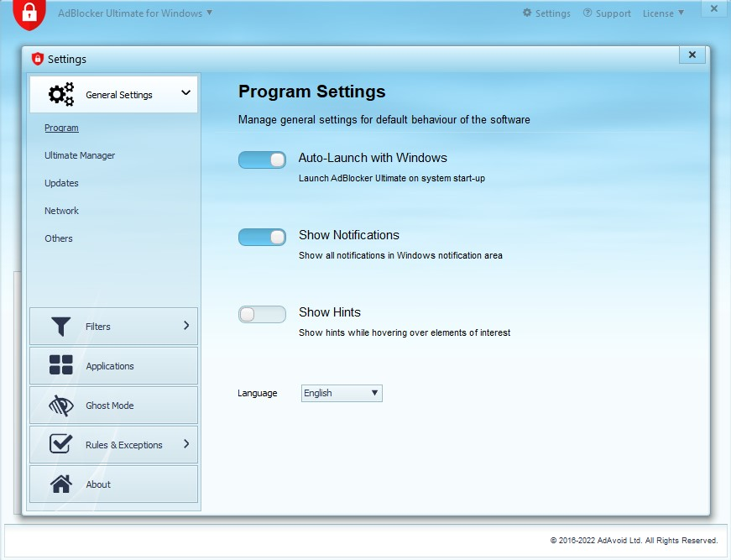Select the Program submenu item
Image resolution: width=731 pixels, height=560 pixels.
pos(61,128)
